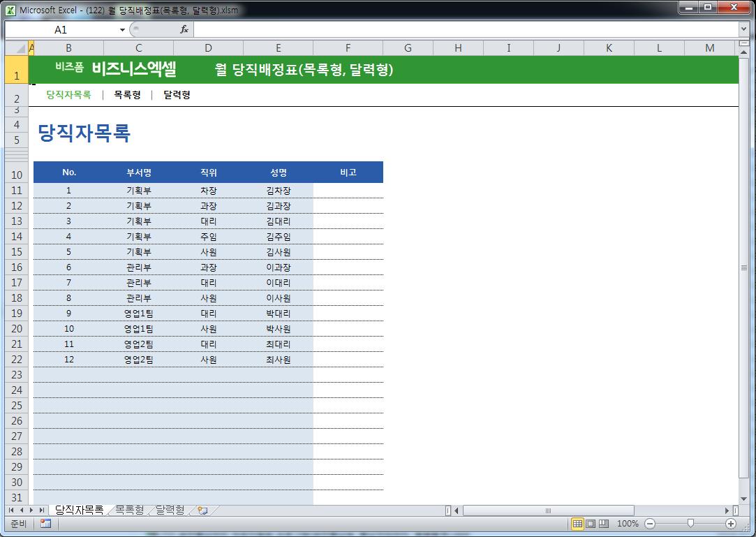The image size is (756, 537).
Task: Jump to first sheet with tab arrow
Action: (x=12, y=510)
